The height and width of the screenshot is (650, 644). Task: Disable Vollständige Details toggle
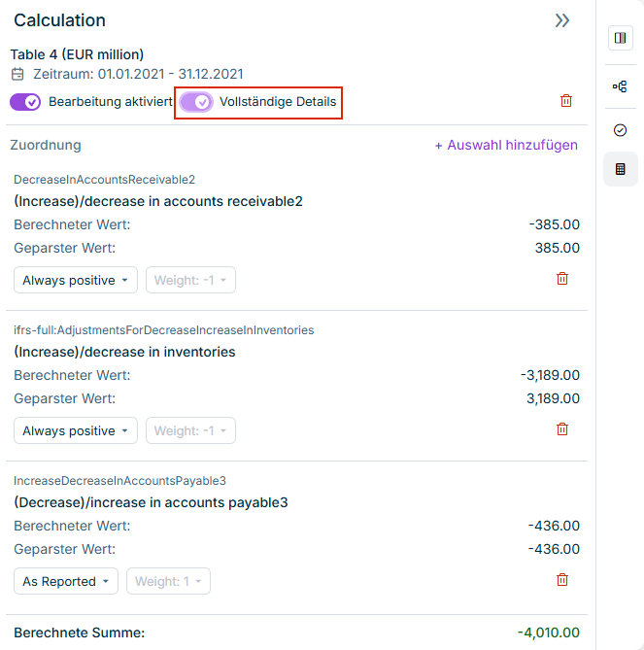coord(196,102)
